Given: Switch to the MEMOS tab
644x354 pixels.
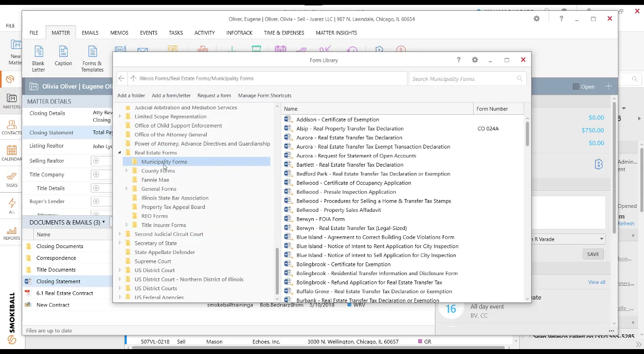Looking at the screenshot, I should 119,33.
